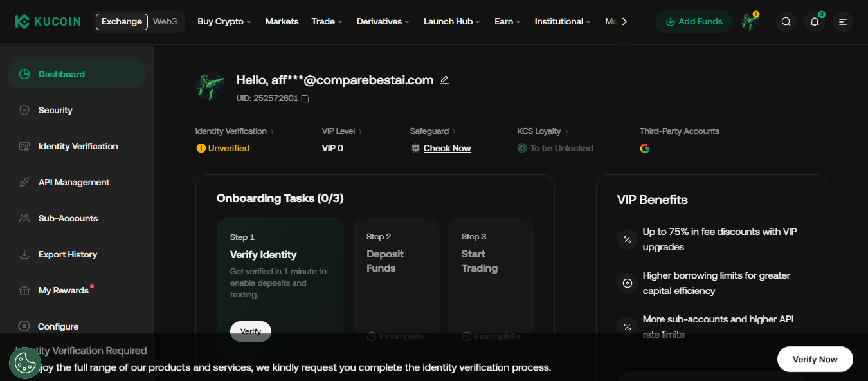The height and width of the screenshot is (381, 868).
Task: Click the Security shield icon in sidebar
Action: coord(24,110)
